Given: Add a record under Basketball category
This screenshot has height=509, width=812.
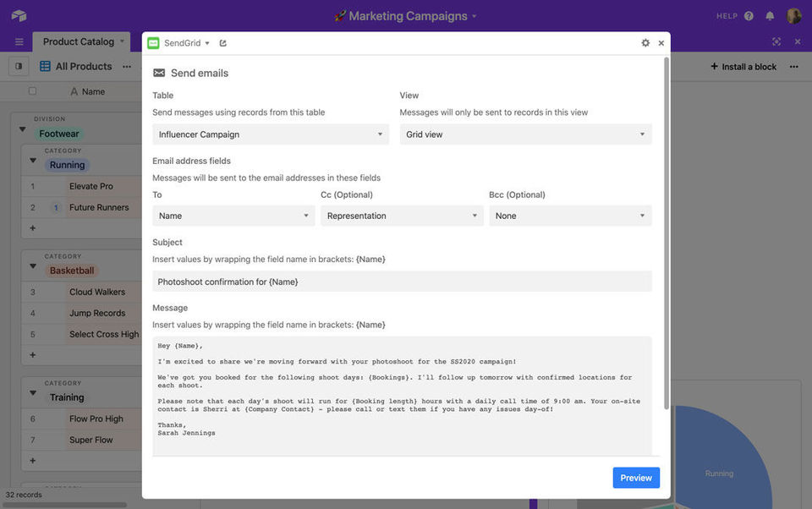Looking at the screenshot, I should [x=33, y=355].
